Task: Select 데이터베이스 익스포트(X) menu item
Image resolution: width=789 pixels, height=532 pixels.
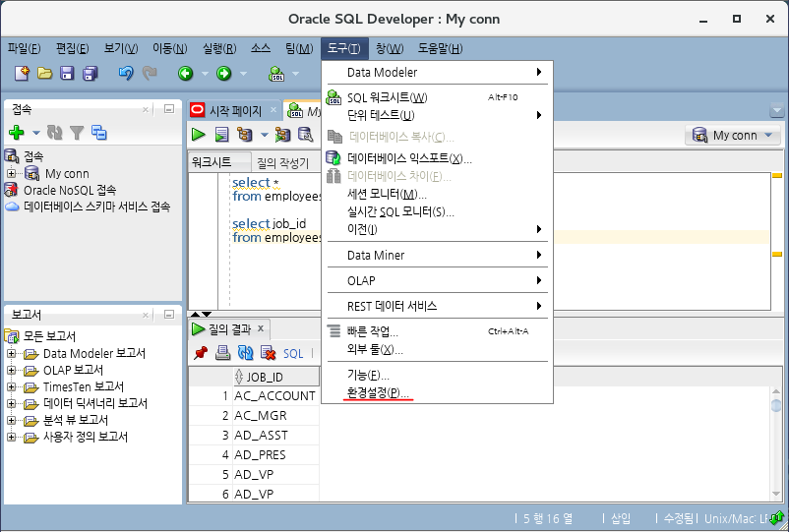Action: coord(437,158)
